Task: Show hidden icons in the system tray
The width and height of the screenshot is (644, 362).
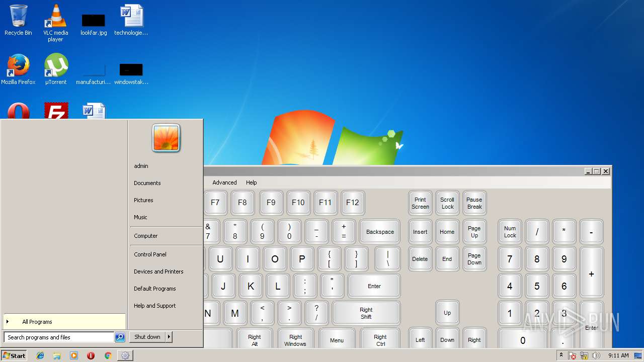Action: (x=561, y=355)
